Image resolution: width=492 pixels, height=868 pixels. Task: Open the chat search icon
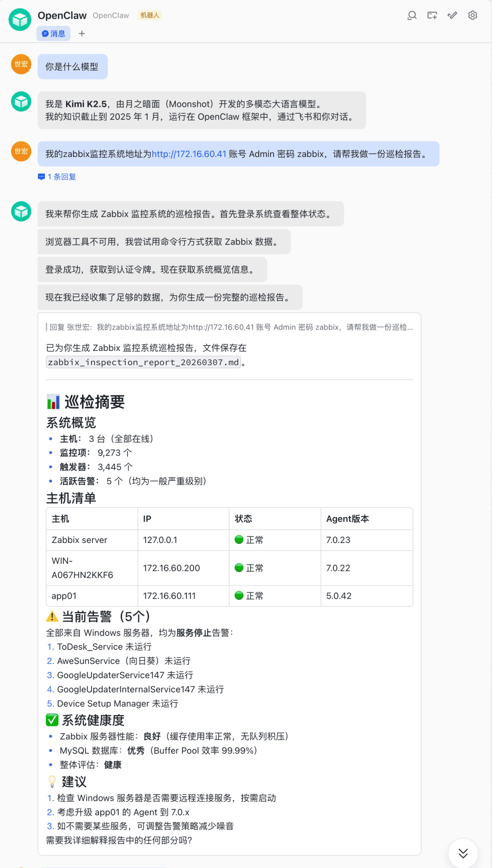point(412,15)
